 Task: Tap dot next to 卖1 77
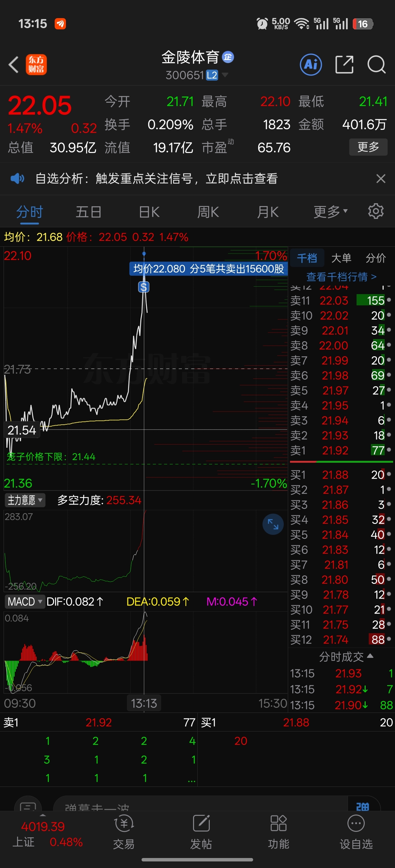click(x=389, y=450)
